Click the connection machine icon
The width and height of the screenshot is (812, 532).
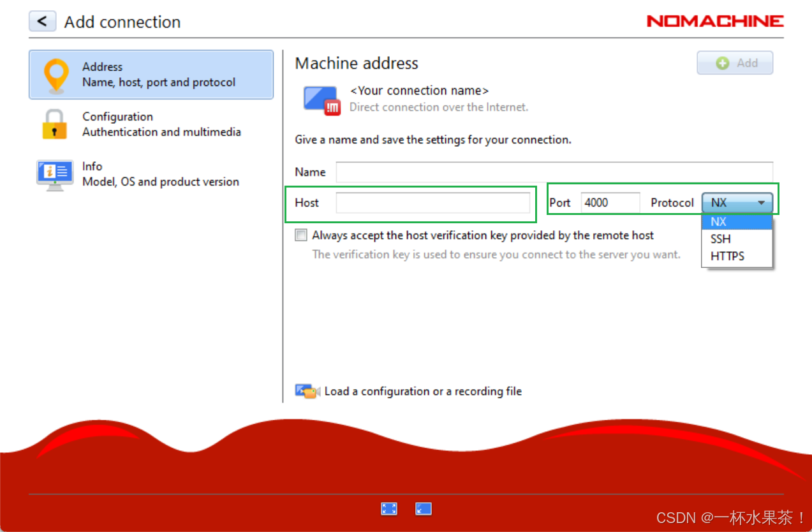click(x=321, y=100)
